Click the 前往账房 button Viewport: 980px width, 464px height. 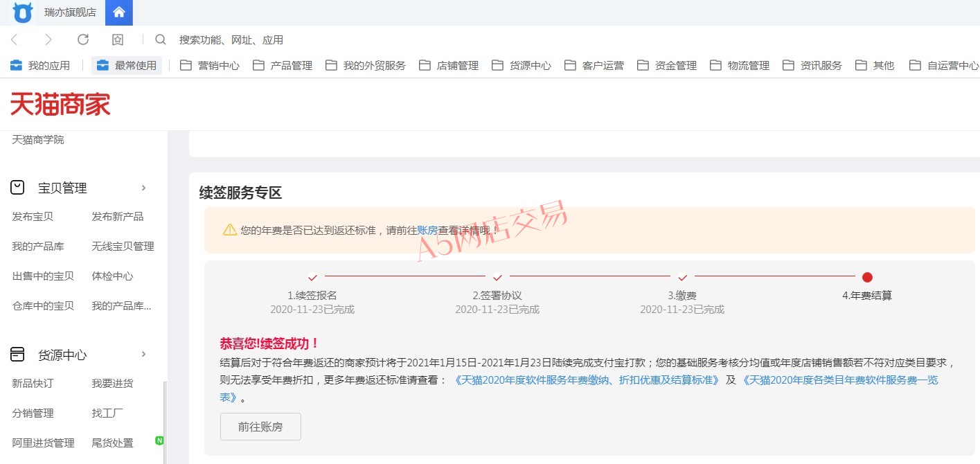pos(260,427)
